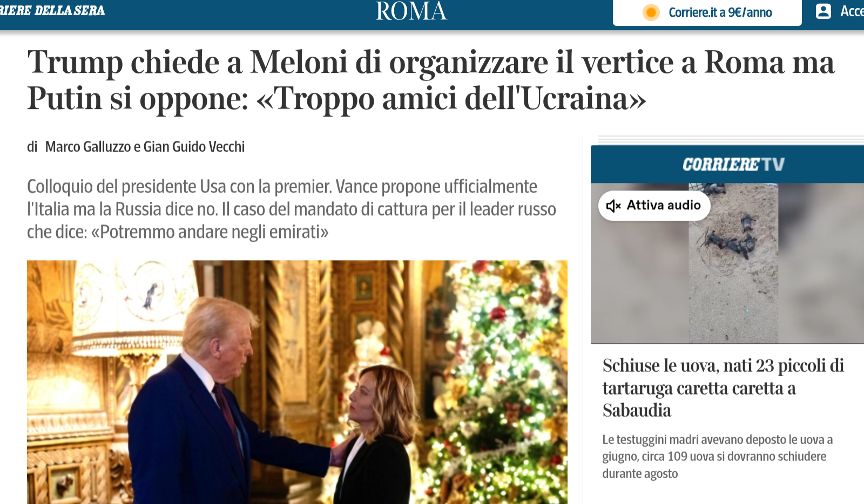The image size is (864, 504).
Task: Open the Sabaudia turtle hatchlings headline
Action: [x=723, y=388]
